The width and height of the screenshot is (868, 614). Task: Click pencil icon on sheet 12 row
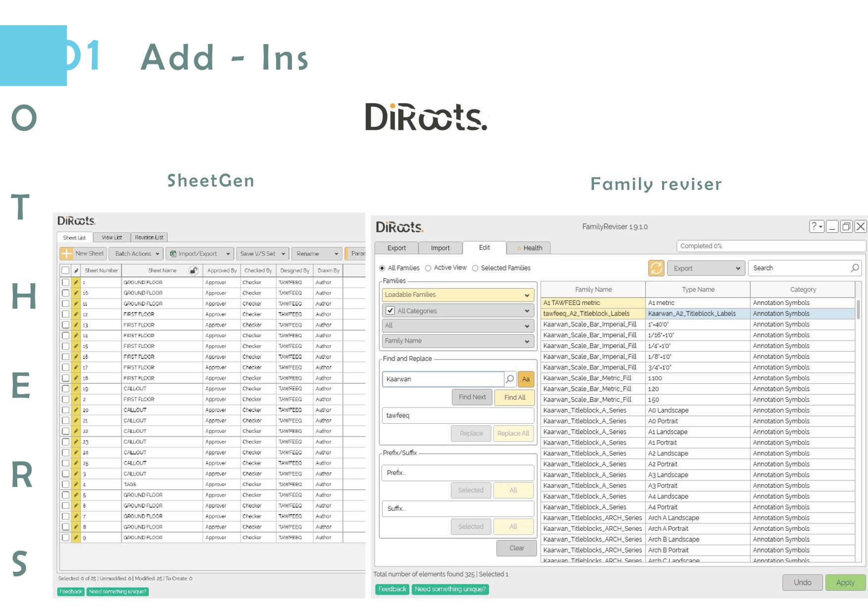pos(76,314)
